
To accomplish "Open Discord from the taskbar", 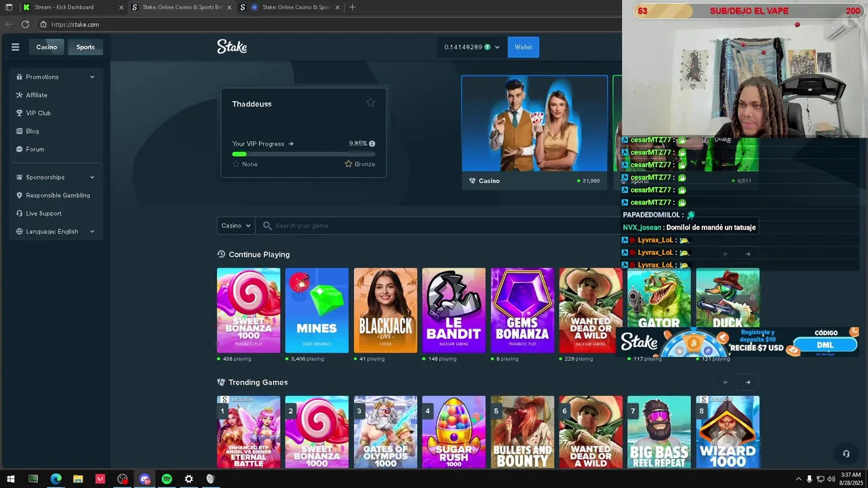I will click(x=144, y=479).
